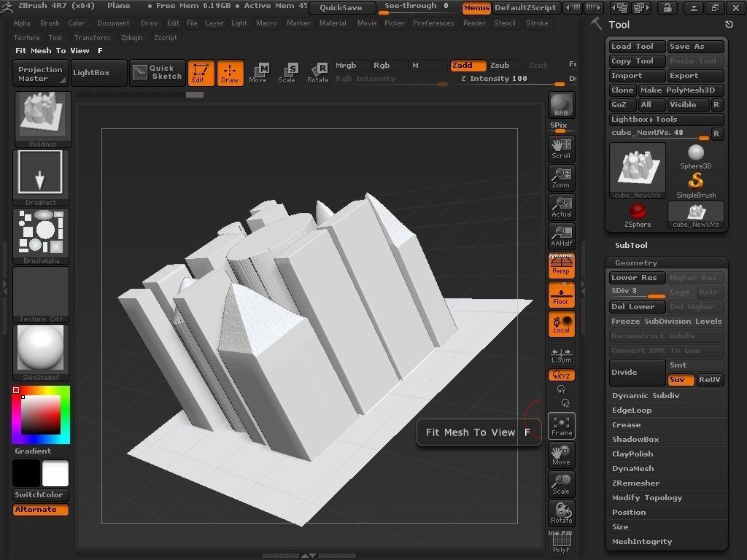Select the ZSphere tool
747x560 pixels.
638,215
